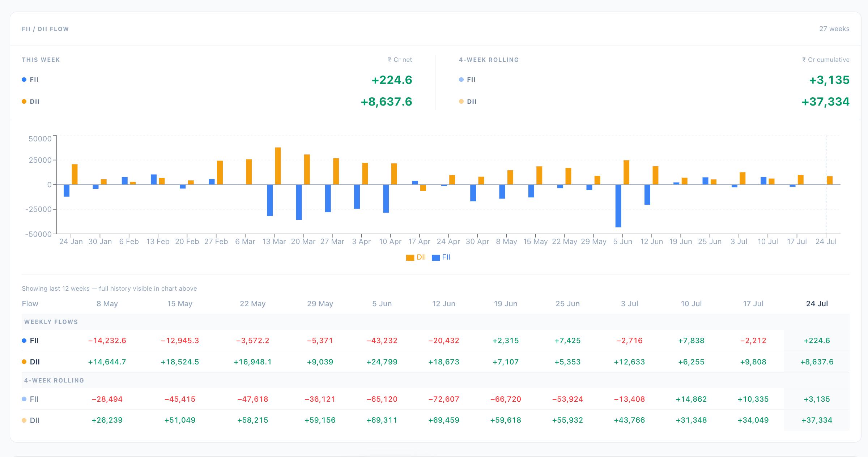The width and height of the screenshot is (868, 457).
Task: Click the THIS WEEK FII value +224.6
Action: point(392,80)
